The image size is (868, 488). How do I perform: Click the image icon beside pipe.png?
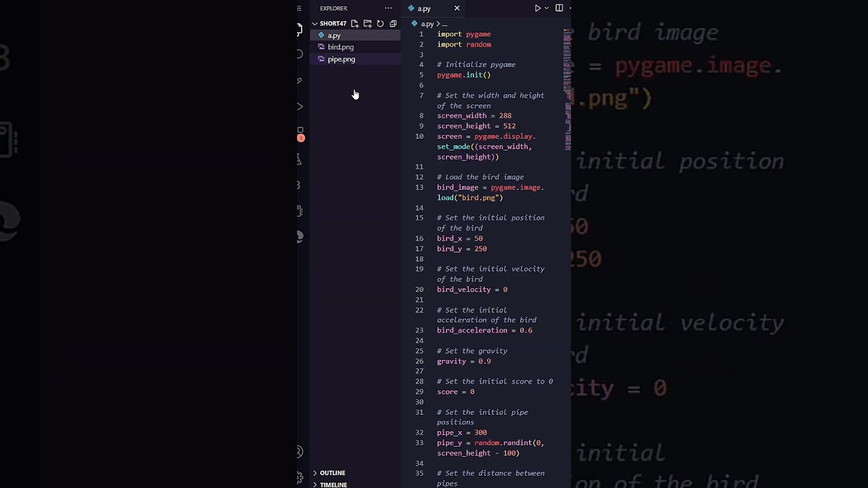pos(321,59)
